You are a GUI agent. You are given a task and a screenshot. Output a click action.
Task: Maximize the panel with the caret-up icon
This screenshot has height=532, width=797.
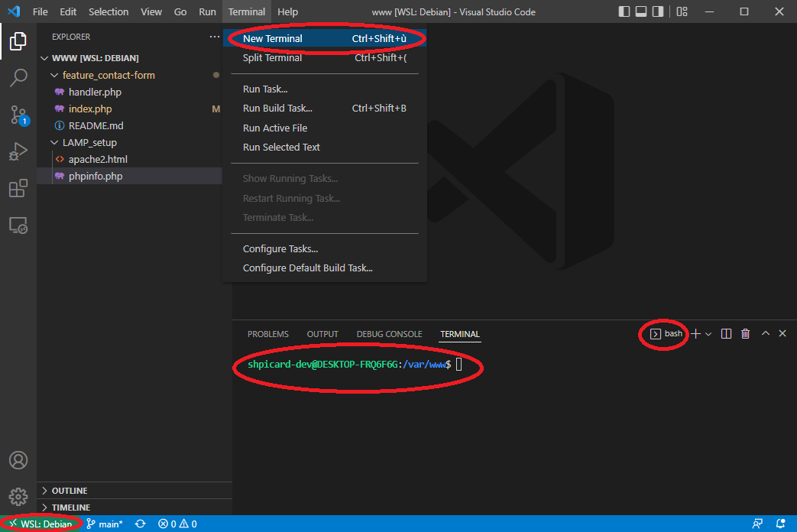(x=766, y=333)
